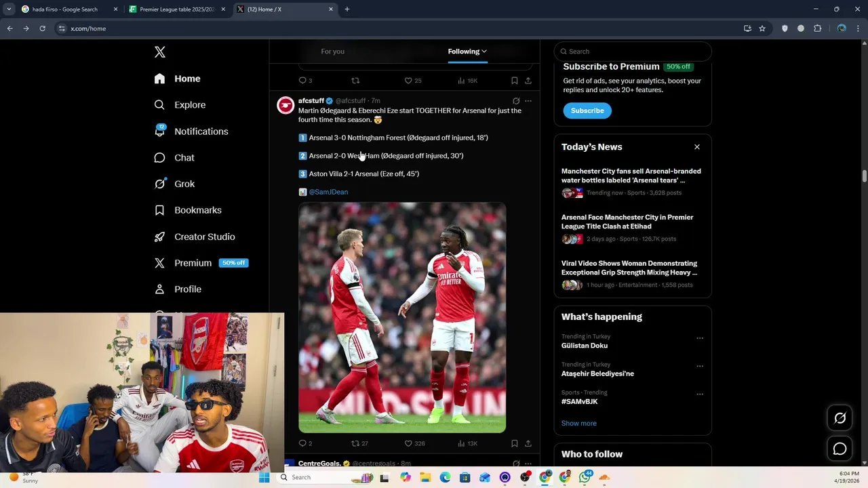Open Explore in the X sidebar

point(180,105)
